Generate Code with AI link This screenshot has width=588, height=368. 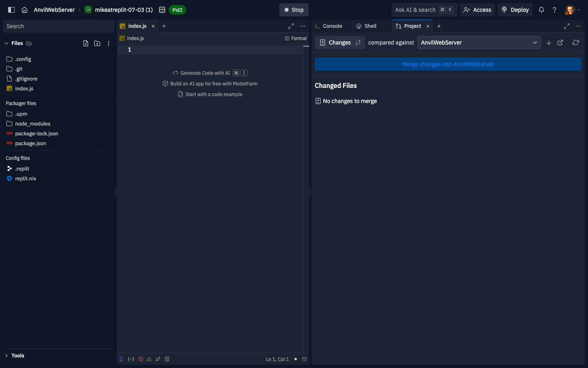(x=210, y=73)
